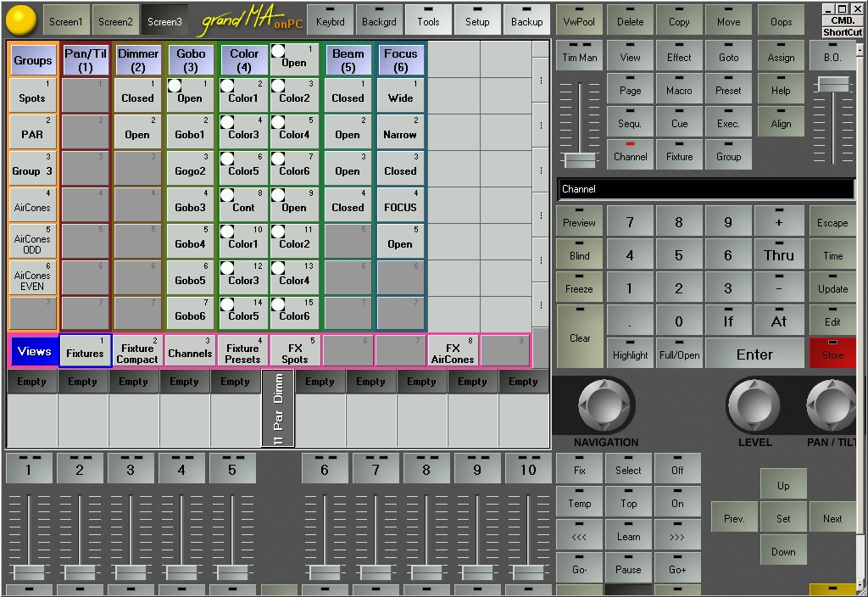Open the Setup menu
Viewport: 868px width, 597px height.
pos(477,20)
